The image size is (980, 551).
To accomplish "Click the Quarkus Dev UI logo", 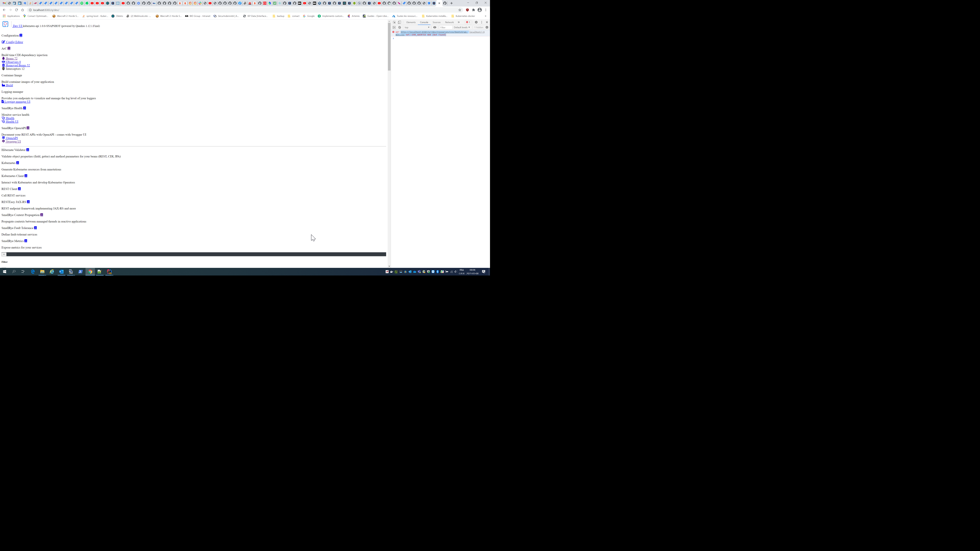I will pos(5,24).
